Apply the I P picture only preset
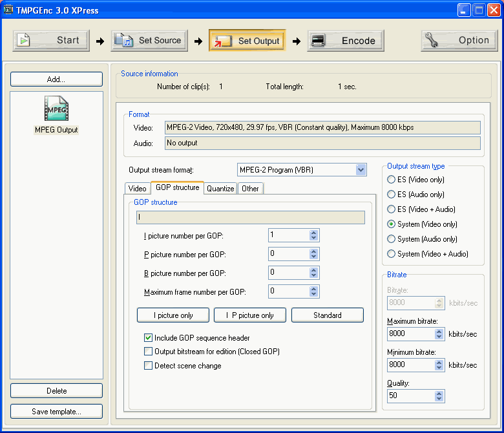 point(250,315)
